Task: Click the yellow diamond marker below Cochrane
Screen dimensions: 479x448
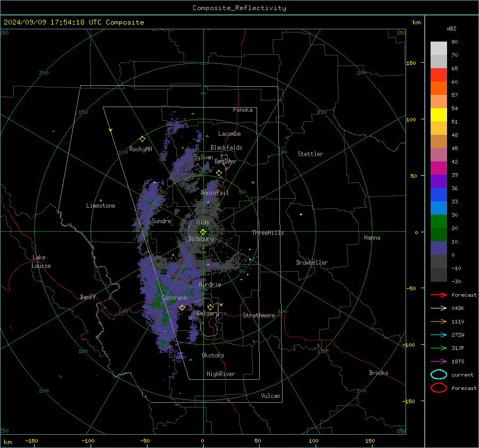Action: pyautogui.click(x=182, y=307)
